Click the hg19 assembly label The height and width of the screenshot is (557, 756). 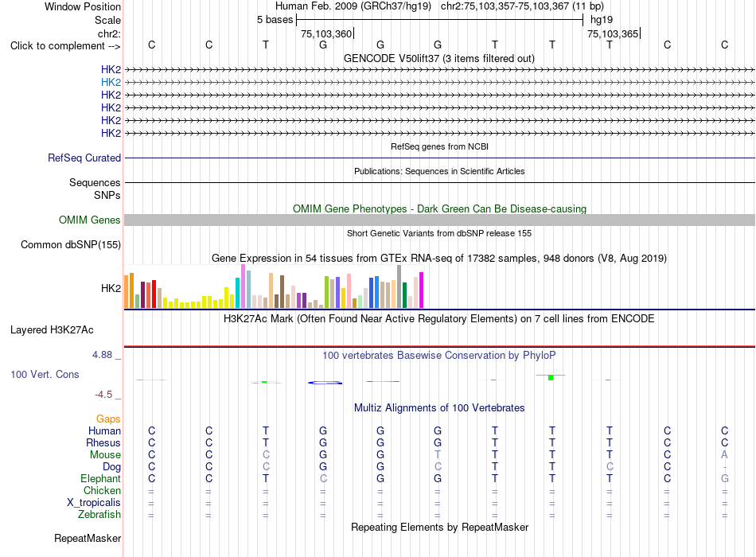[x=602, y=20]
